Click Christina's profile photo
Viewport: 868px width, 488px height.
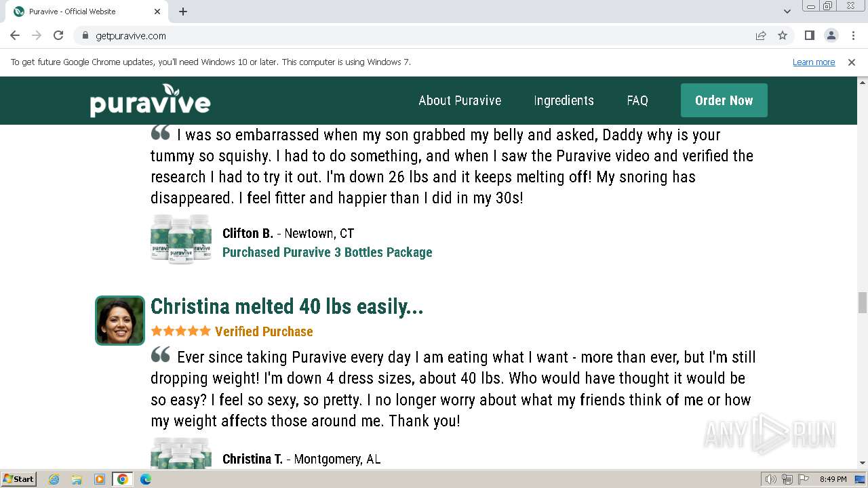coord(120,321)
